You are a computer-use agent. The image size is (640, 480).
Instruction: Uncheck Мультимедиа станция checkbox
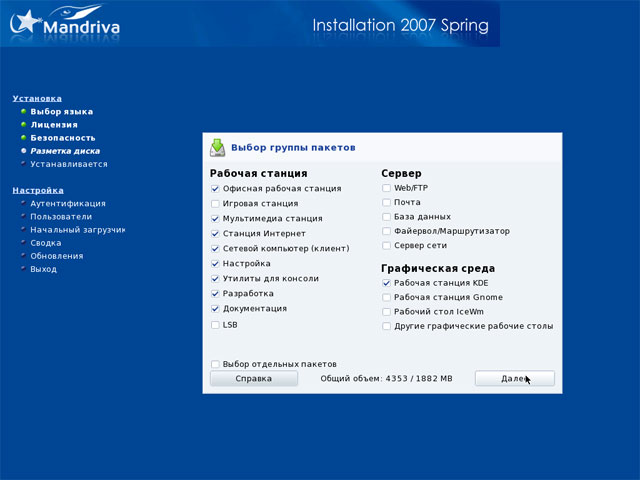point(215,219)
